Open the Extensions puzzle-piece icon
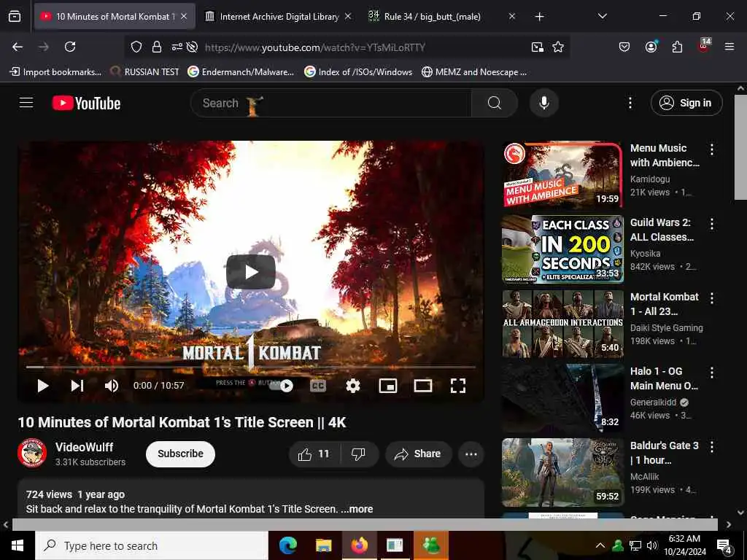This screenshot has height=560, width=747. tap(677, 47)
